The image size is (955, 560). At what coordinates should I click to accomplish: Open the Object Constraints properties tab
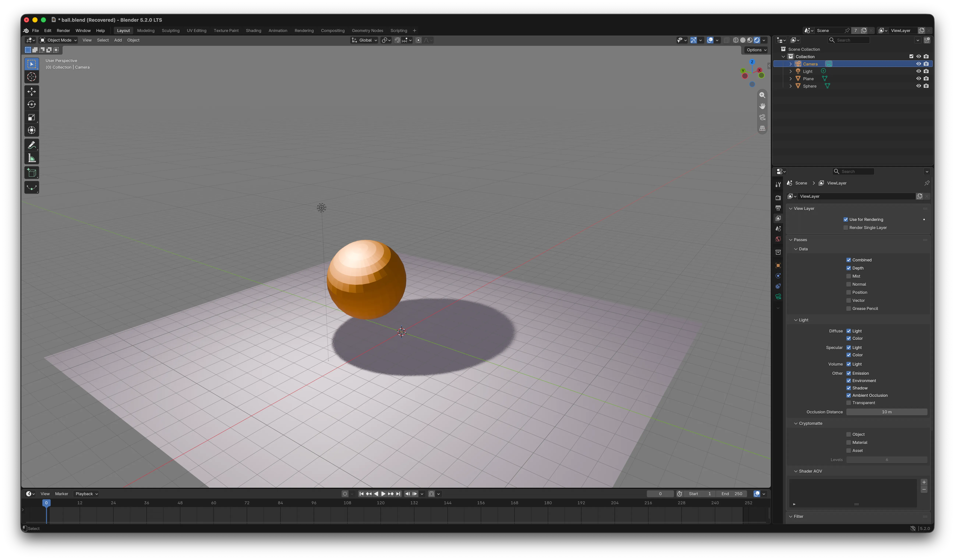tap(778, 286)
